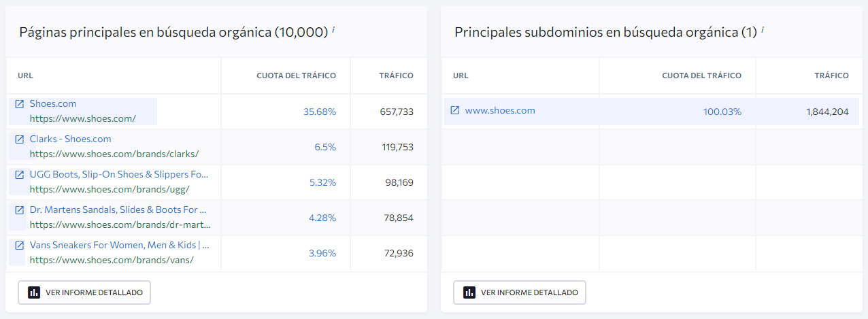Click external link icon next to Vans Sneakers
This screenshot has width=868, height=319.
click(19, 246)
